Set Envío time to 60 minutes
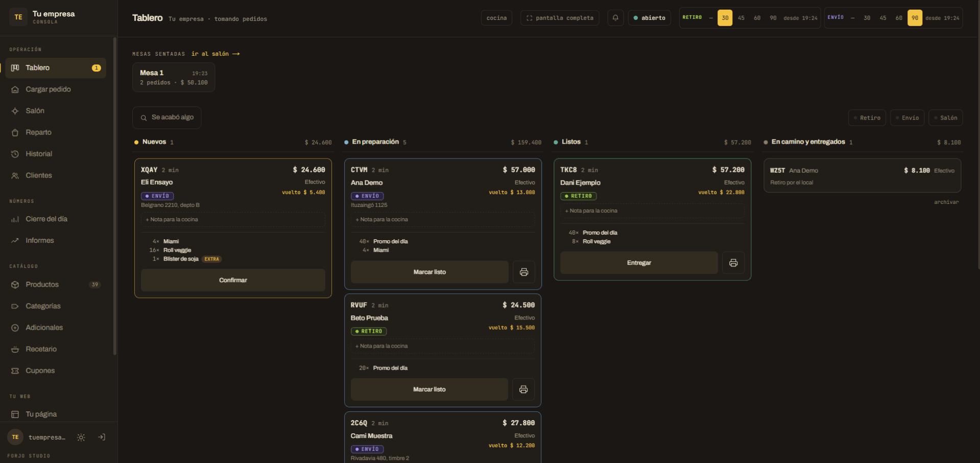This screenshot has height=463, width=980. tap(899, 18)
